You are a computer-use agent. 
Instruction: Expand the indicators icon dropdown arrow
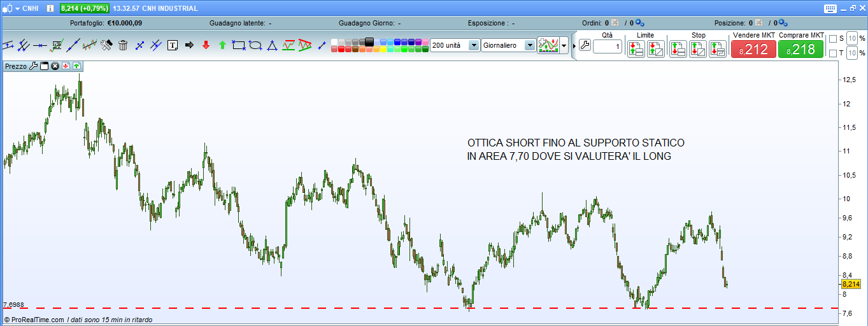coord(564,46)
